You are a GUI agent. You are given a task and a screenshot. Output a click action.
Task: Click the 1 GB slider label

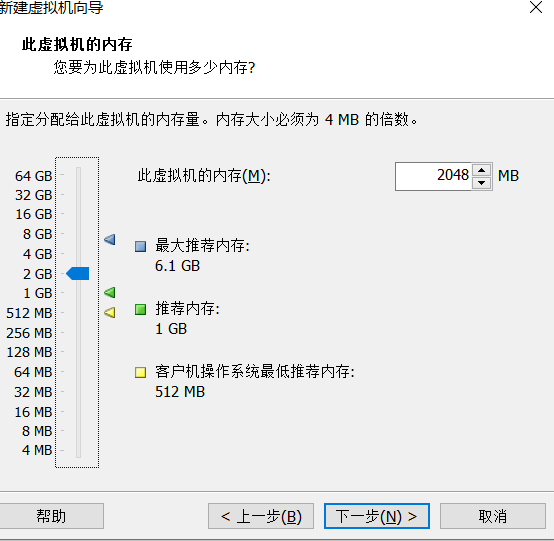[37, 293]
